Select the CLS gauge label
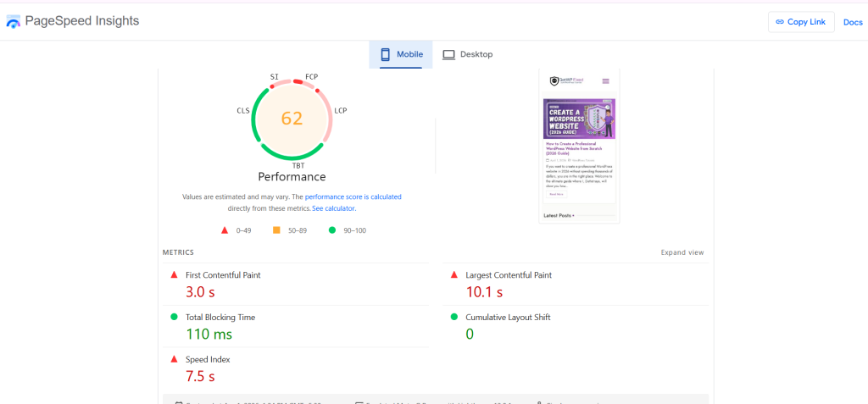Screen dimensions: 868x404 click(243, 111)
